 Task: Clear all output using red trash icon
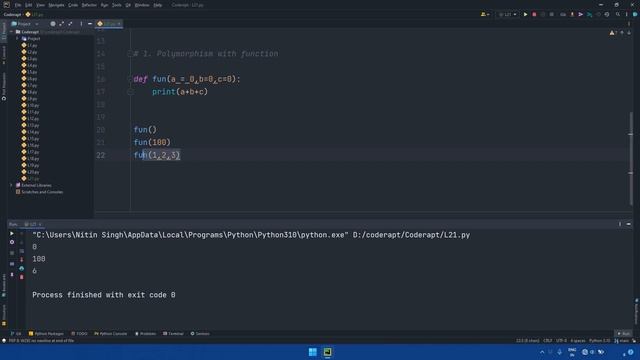[22, 277]
